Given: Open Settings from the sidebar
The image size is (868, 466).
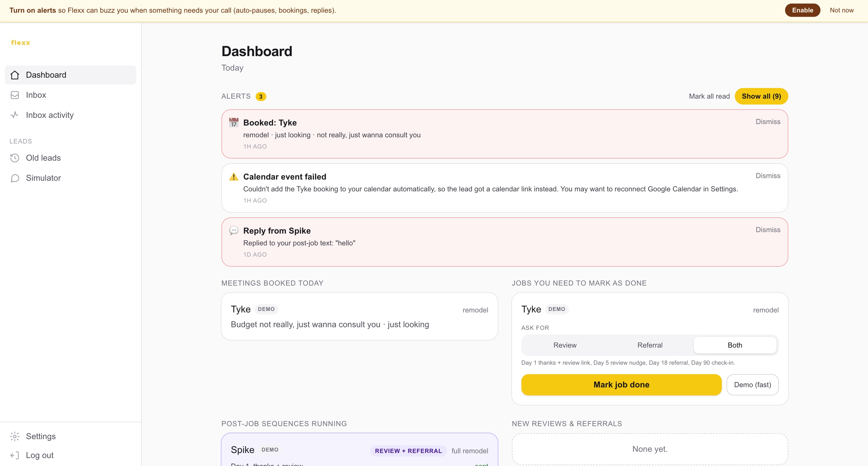Looking at the screenshot, I should point(71,436).
